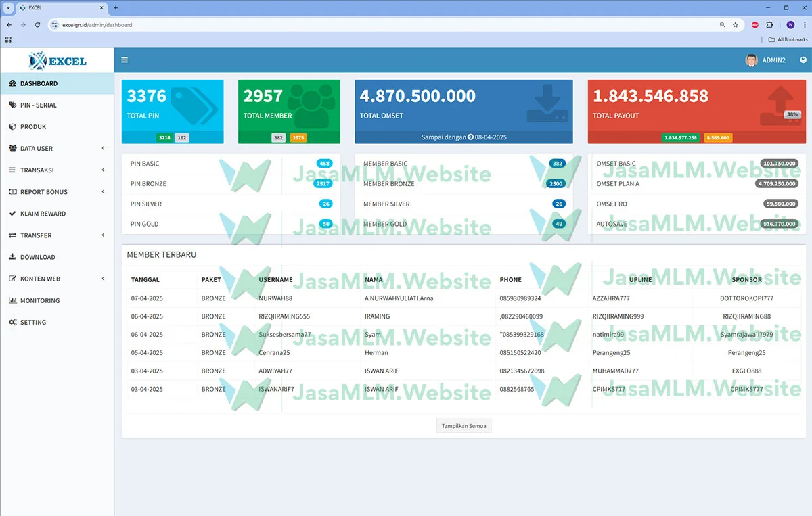Click the PIN - SERIAL tags icon
Screen dimensions: 812x516
coord(13,105)
